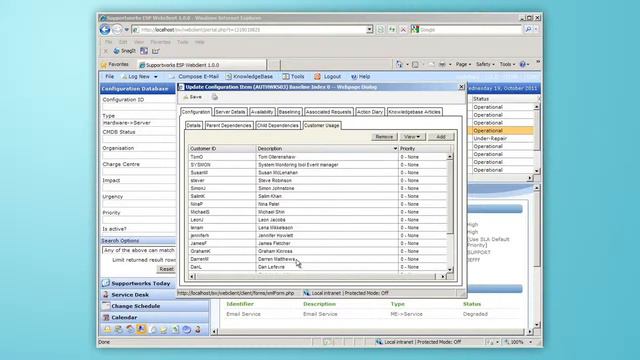Click the browser zoom level 100% control
The image size is (640, 360).
(x=518, y=342)
